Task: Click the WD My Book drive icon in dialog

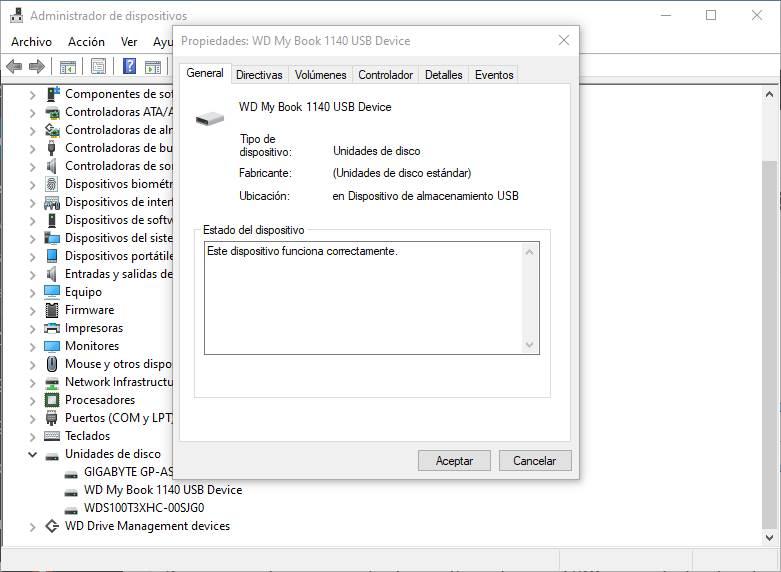Action: pyautogui.click(x=210, y=118)
